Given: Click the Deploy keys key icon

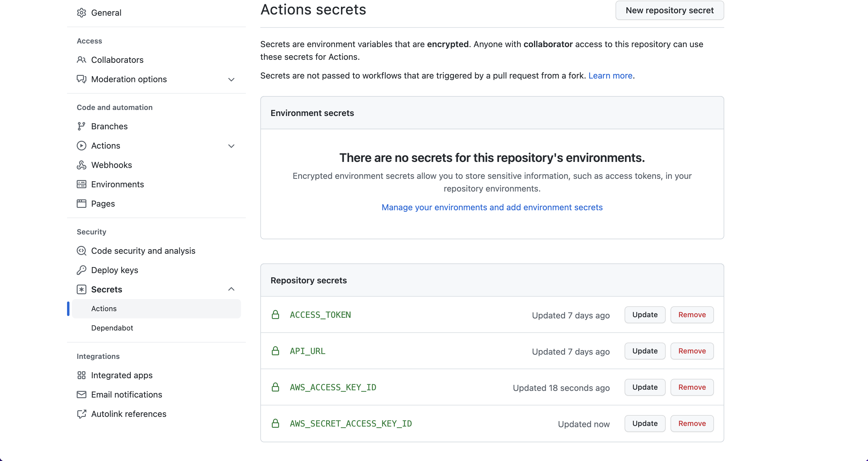Looking at the screenshot, I should coord(81,270).
